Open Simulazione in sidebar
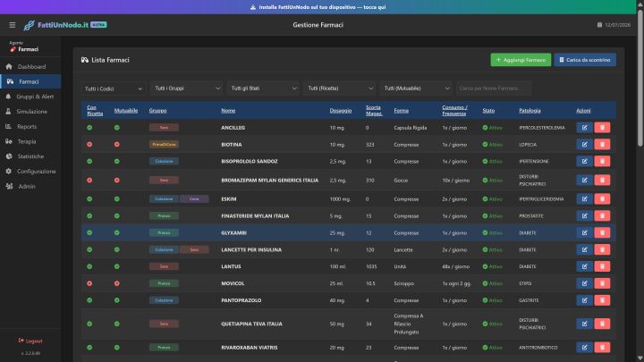The height and width of the screenshot is (362, 644). point(30,111)
